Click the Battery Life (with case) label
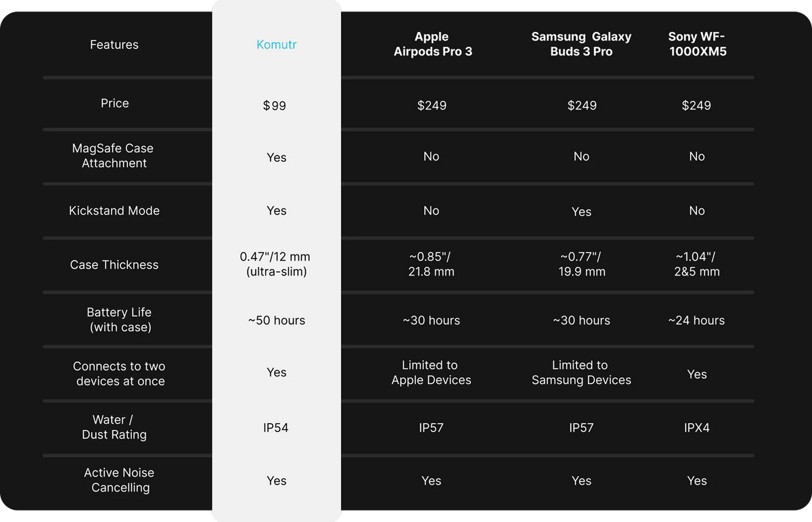 (x=119, y=320)
